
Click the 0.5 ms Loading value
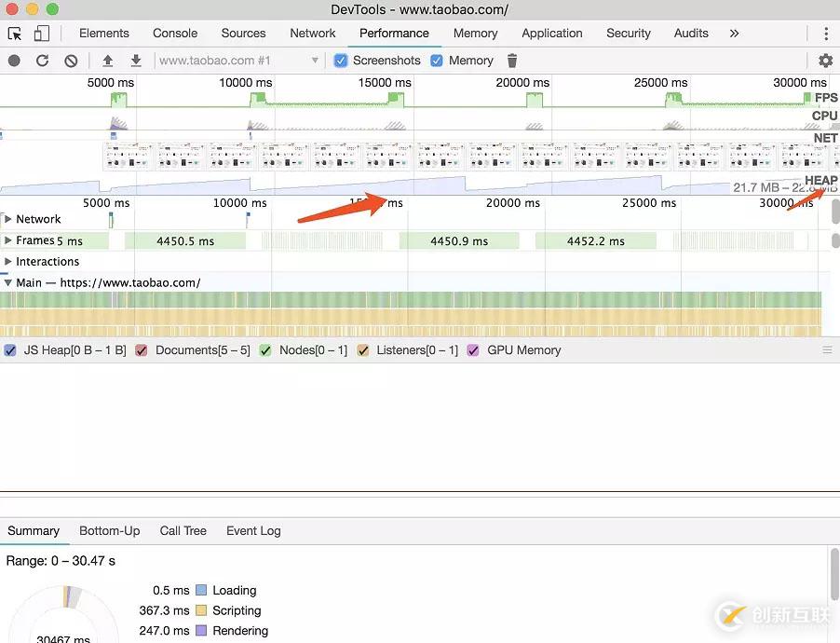(171, 590)
